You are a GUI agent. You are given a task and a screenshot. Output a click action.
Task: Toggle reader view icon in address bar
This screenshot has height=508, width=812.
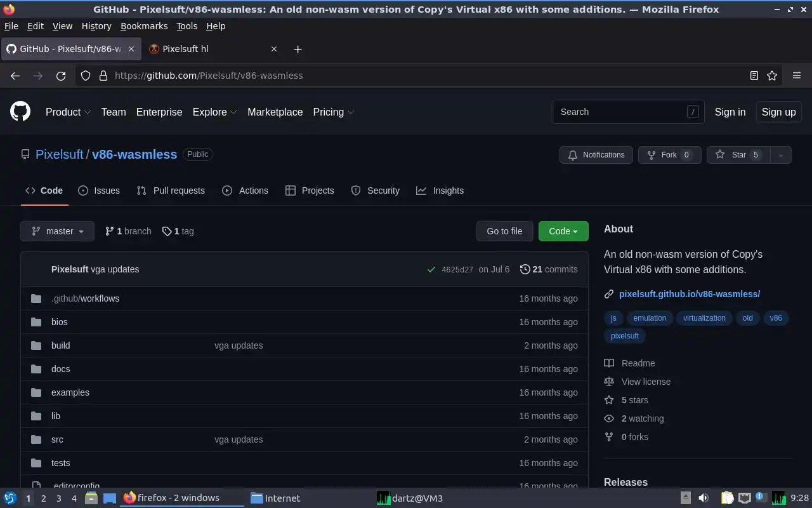click(x=754, y=76)
